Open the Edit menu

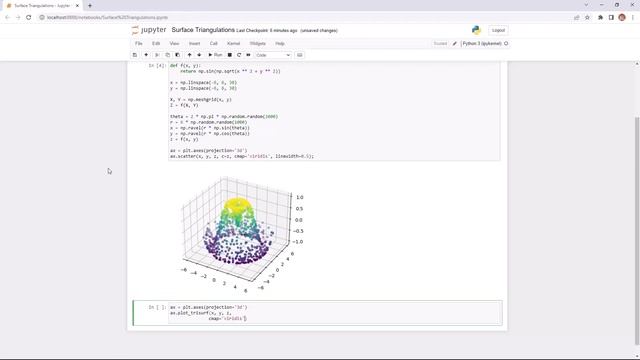[156, 44]
